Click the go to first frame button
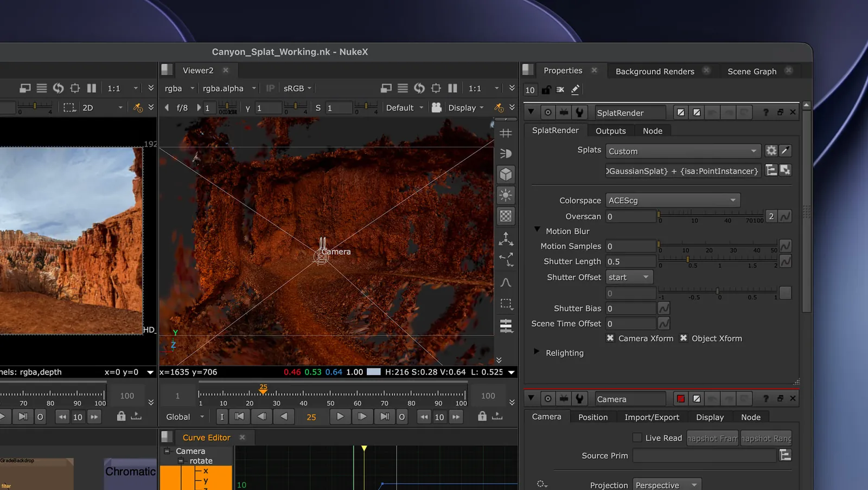 tap(239, 416)
